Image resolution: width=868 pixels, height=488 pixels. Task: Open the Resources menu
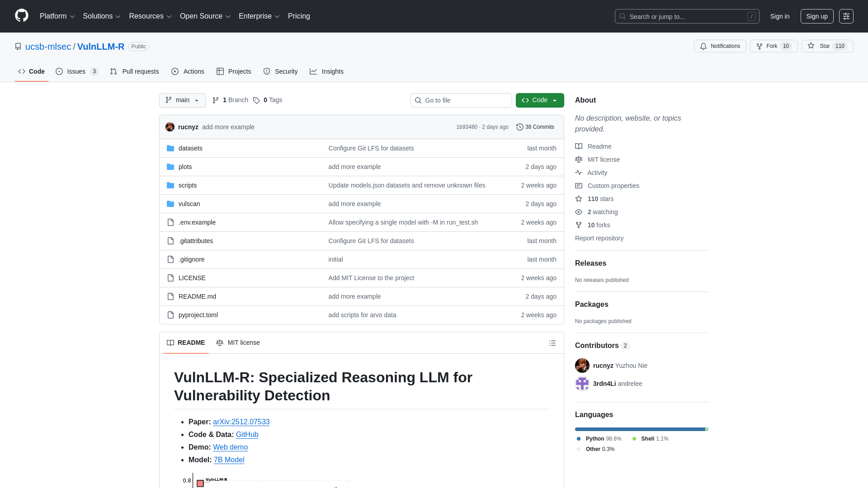click(x=150, y=16)
